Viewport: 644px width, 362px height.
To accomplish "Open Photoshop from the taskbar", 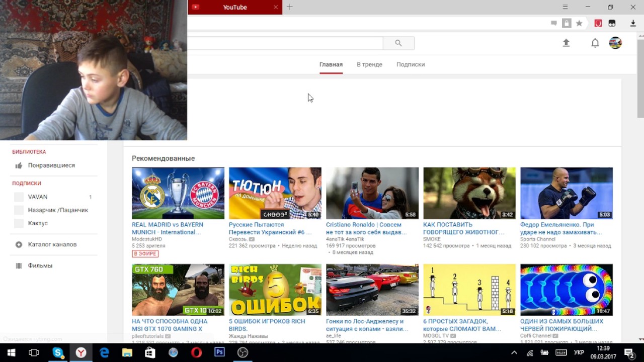I will (x=219, y=352).
